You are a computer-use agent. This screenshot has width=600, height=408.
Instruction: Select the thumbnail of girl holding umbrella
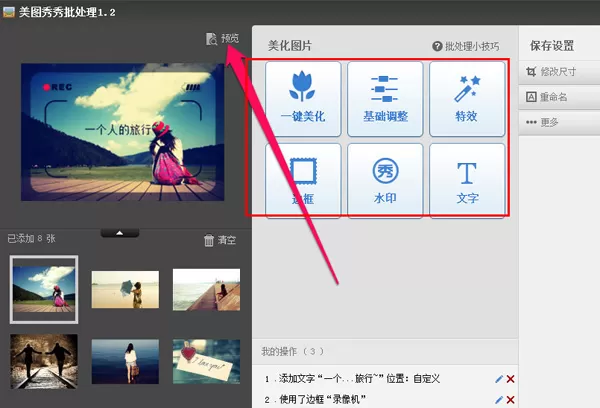pyautogui.click(x=125, y=289)
